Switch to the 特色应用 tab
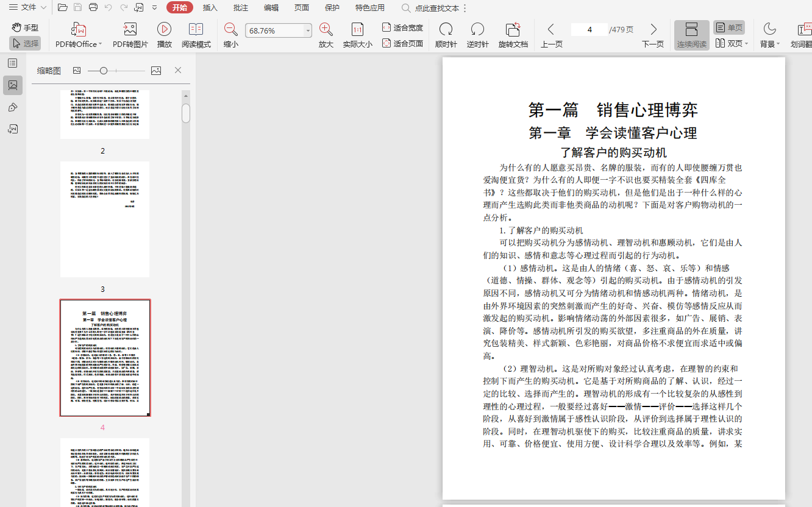Screen dimensions: 812x507 (370, 8)
